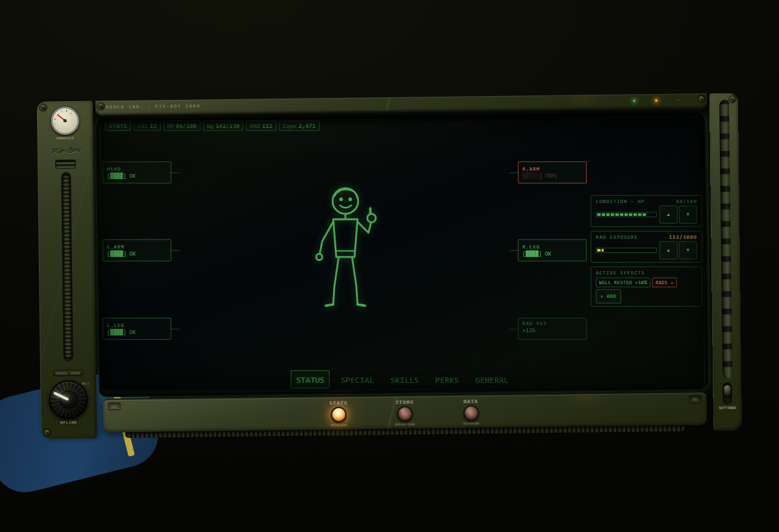Click the CHASSIS gauge dial
The width and height of the screenshot is (779, 532).
(65, 121)
